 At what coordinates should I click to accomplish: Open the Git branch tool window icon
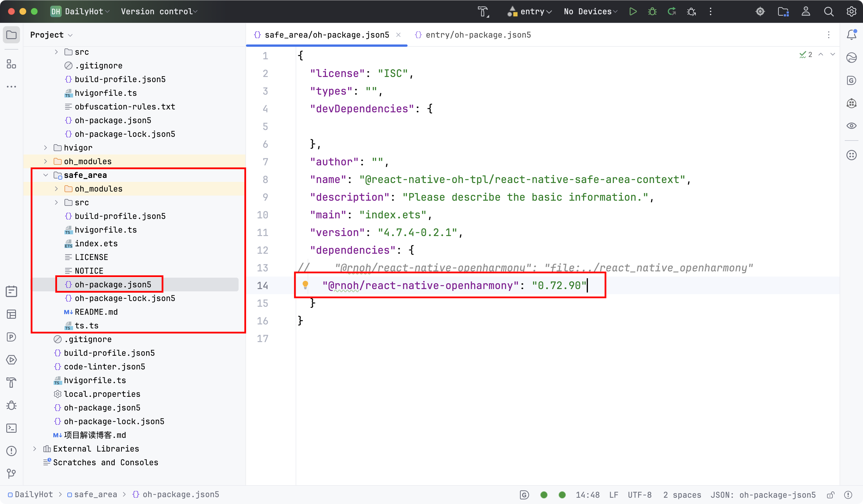coord(11,473)
